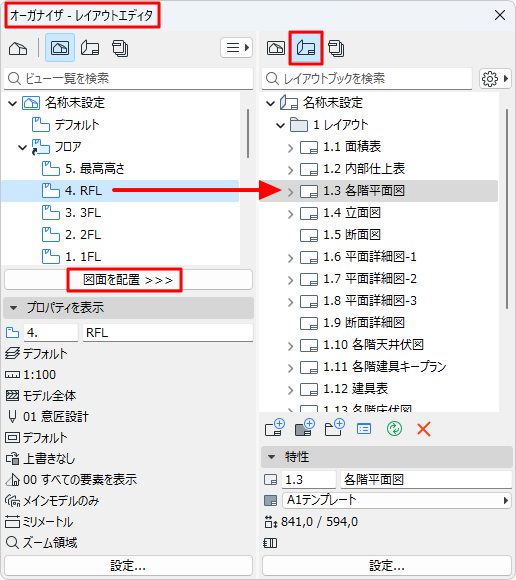
Task: Click the left pane 設定... button
Action: coord(128,566)
